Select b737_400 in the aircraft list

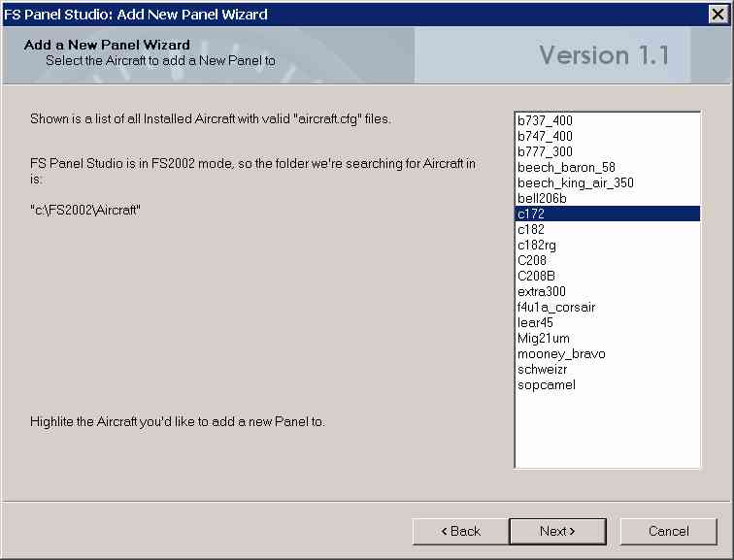click(607, 120)
